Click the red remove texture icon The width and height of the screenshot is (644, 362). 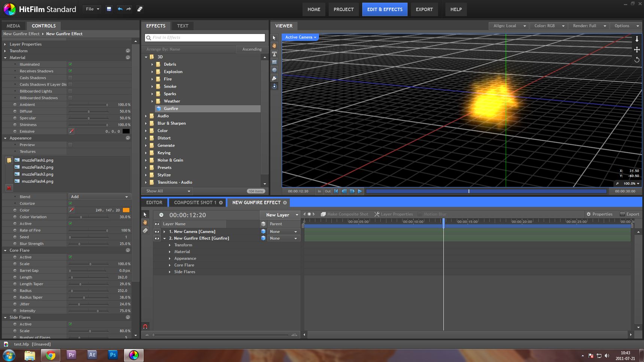point(9,188)
